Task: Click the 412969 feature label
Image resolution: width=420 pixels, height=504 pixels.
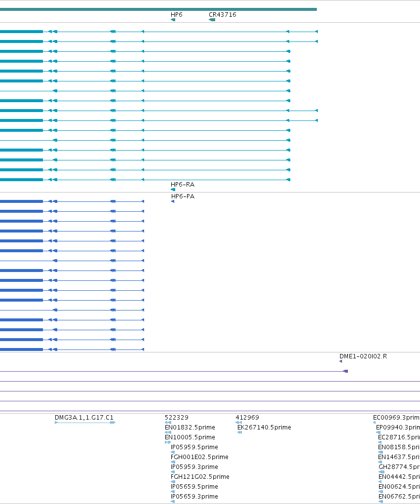Action: [x=247, y=418]
